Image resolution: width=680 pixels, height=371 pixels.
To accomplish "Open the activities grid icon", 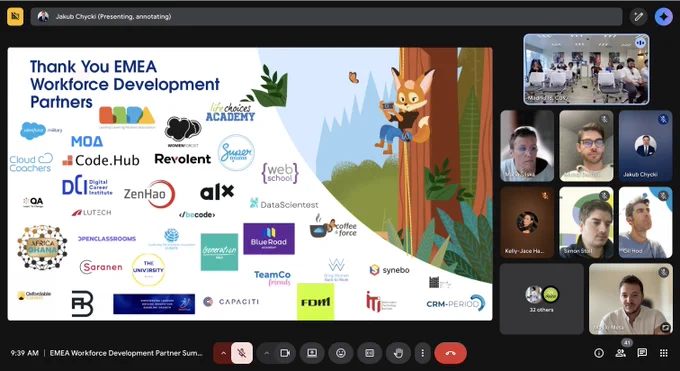I will (664, 353).
